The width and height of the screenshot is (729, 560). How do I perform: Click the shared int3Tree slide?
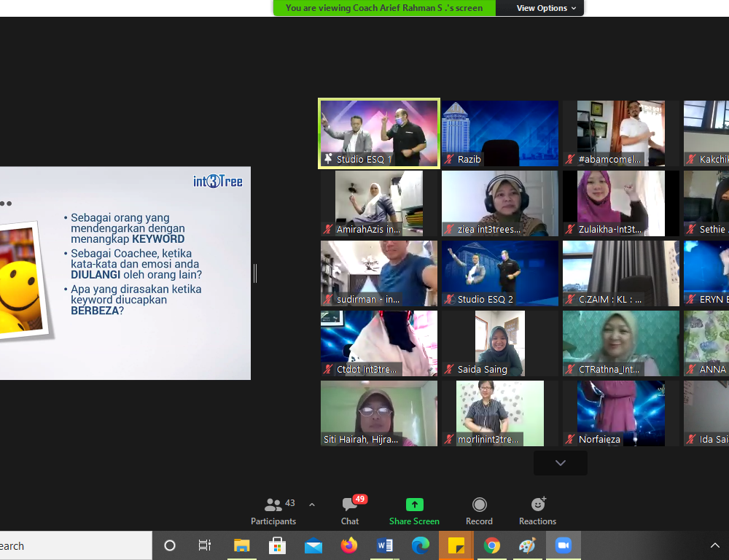(x=124, y=273)
